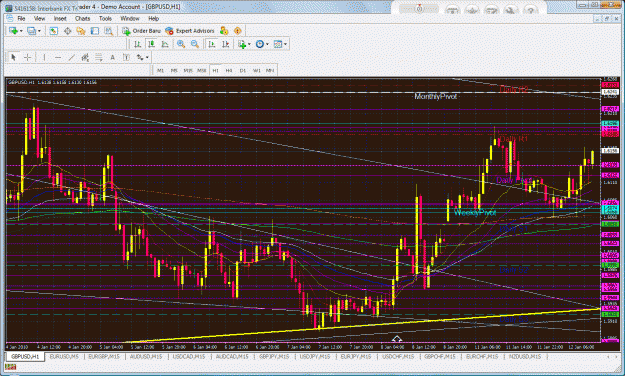The height and width of the screenshot is (376, 625).
Task: Click the connection status bars icon
Action: pos(10,367)
